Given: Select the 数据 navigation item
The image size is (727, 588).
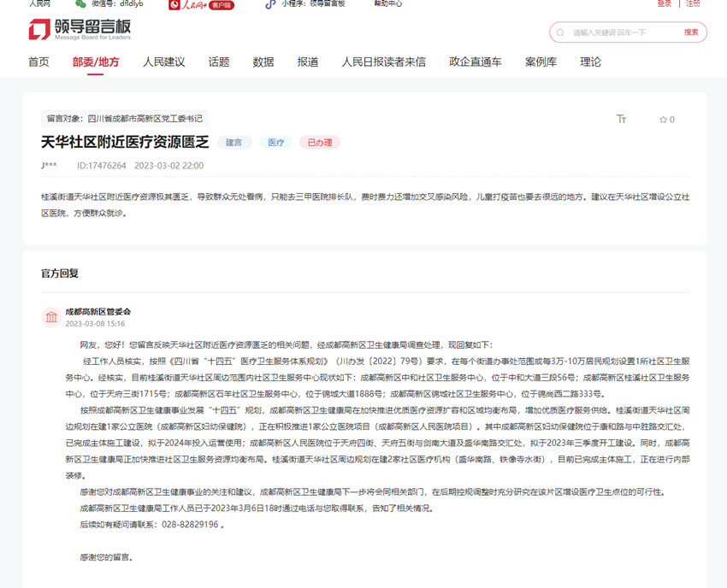Looking at the screenshot, I should tap(263, 62).
